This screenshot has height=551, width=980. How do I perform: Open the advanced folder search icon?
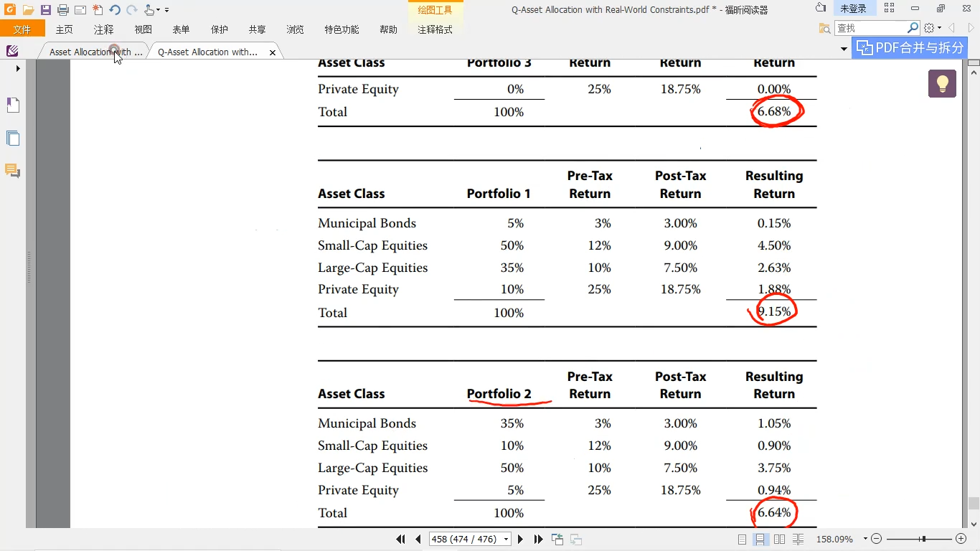click(x=825, y=28)
